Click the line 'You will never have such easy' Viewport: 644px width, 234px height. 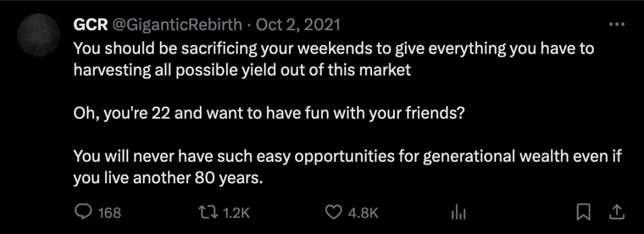(348, 156)
